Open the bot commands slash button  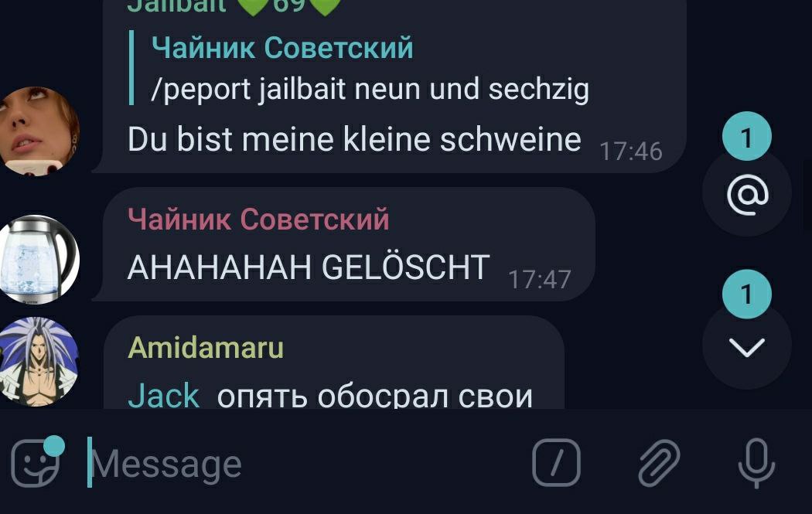pyautogui.click(x=556, y=462)
